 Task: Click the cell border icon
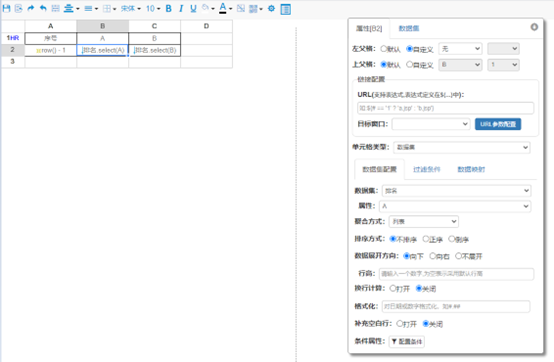(107, 8)
